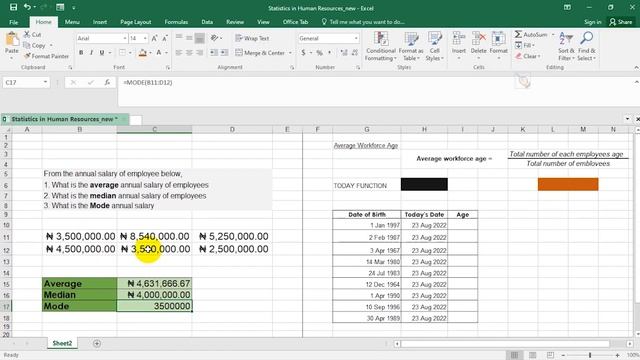Open the Arial font name dropdown

pyautogui.click(x=124, y=38)
